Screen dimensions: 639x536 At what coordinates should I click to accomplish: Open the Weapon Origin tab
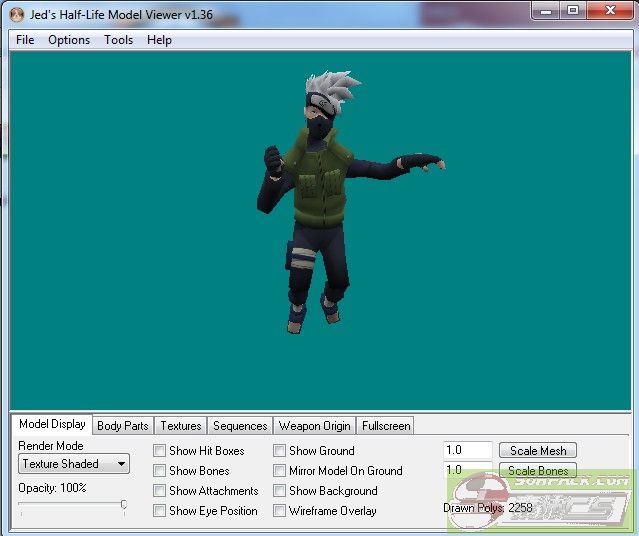pos(314,426)
